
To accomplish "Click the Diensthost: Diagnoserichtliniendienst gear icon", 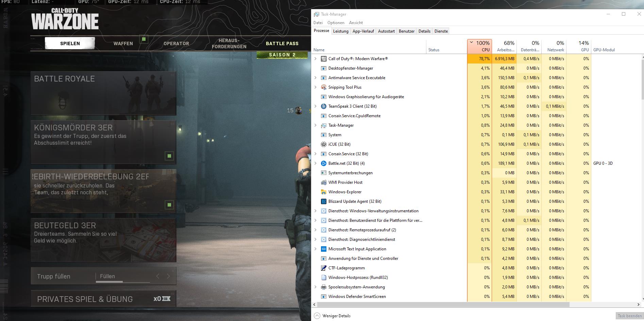I will coord(323,239).
